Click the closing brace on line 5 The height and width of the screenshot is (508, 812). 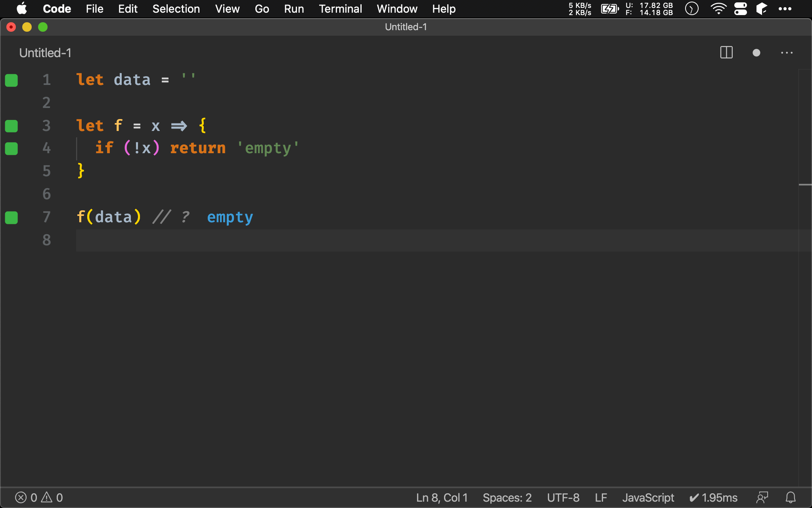click(x=81, y=171)
